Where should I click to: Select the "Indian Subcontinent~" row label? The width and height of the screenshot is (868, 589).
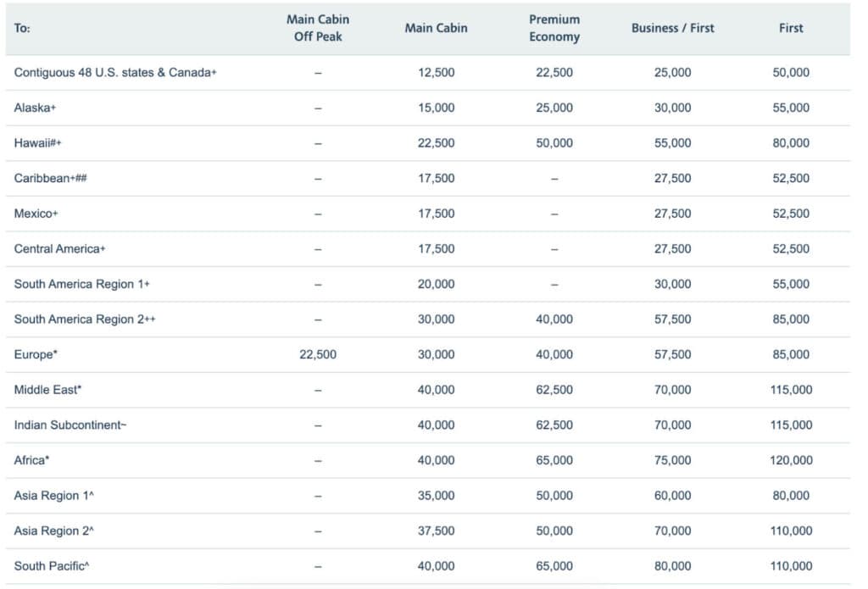(70, 425)
